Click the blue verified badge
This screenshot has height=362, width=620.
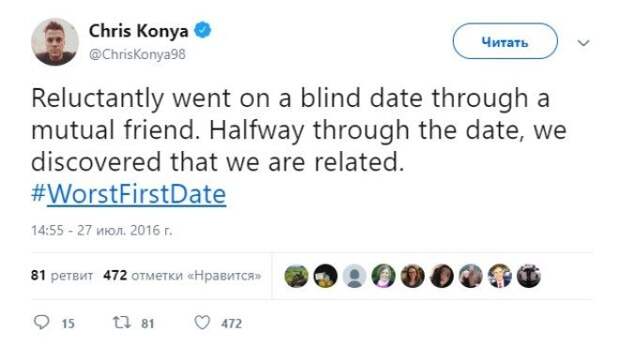click(x=202, y=30)
